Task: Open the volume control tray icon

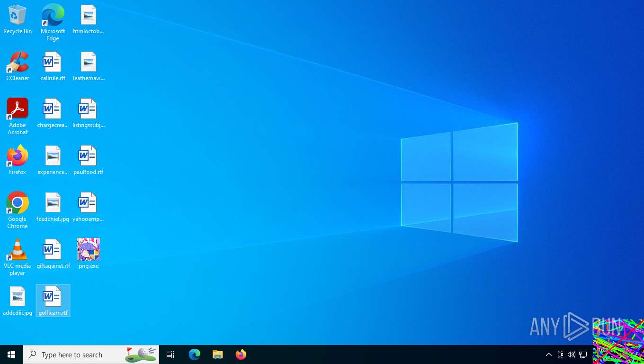Action: (572, 355)
